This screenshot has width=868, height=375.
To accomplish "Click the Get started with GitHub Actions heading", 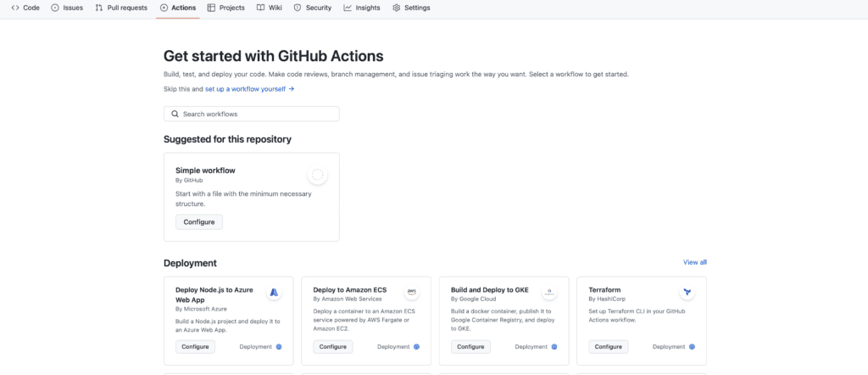I will point(274,56).
